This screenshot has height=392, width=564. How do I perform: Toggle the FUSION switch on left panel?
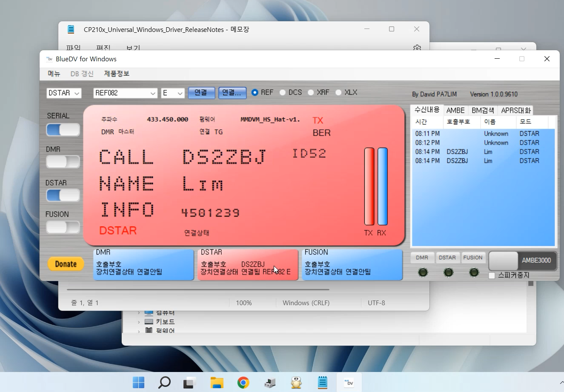click(x=63, y=227)
